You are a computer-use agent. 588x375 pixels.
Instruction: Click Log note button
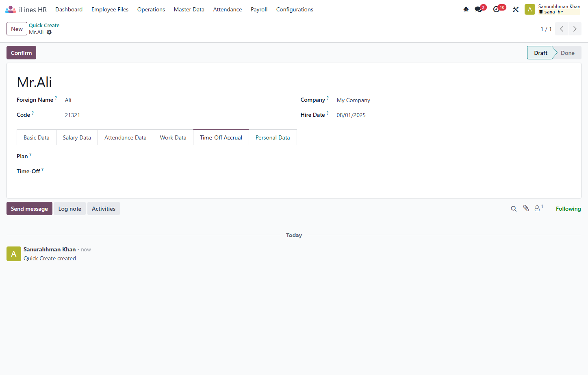click(x=70, y=209)
